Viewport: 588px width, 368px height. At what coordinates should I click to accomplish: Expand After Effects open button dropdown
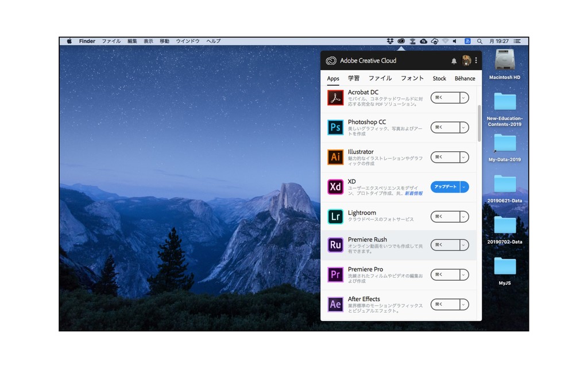click(464, 304)
